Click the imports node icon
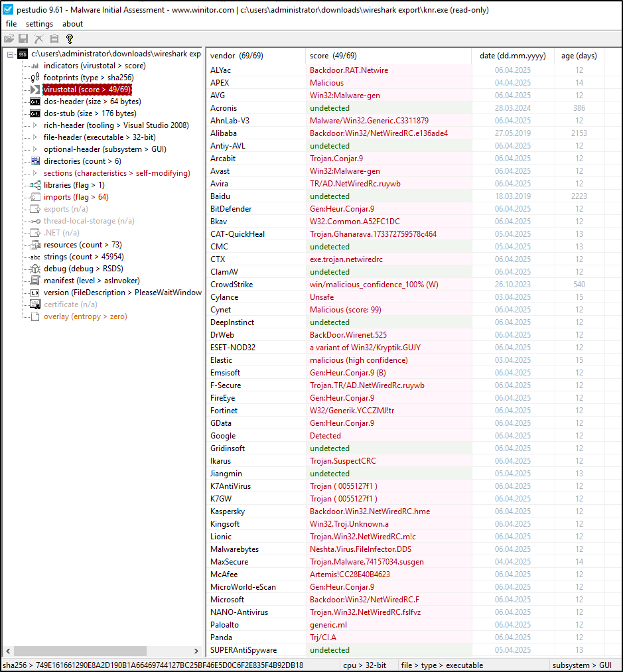This screenshot has width=623, height=672. (35, 197)
